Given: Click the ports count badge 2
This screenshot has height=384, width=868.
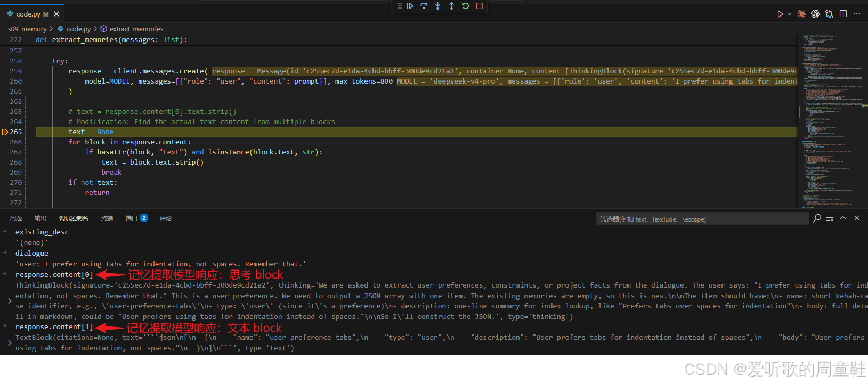Looking at the screenshot, I should pyautogui.click(x=144, y=218).
